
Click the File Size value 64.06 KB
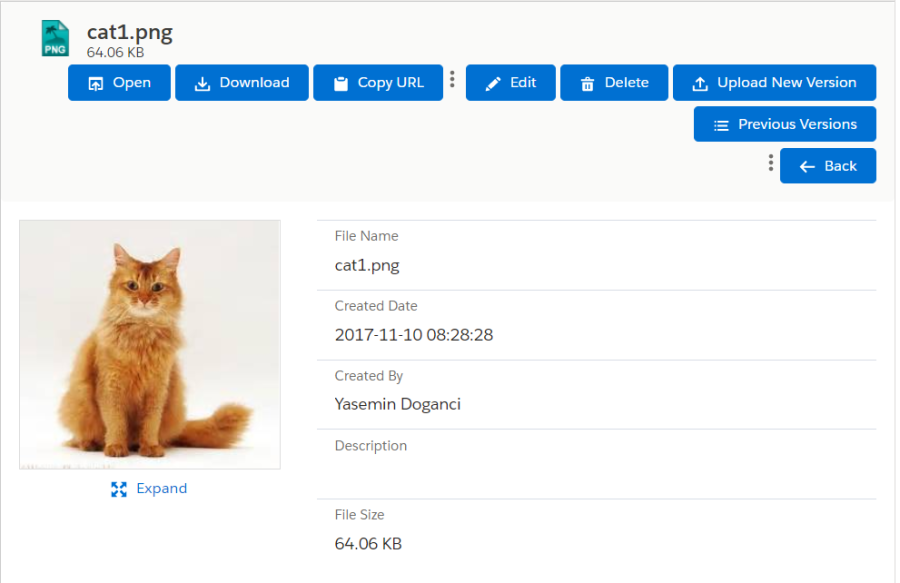[368, 544]
